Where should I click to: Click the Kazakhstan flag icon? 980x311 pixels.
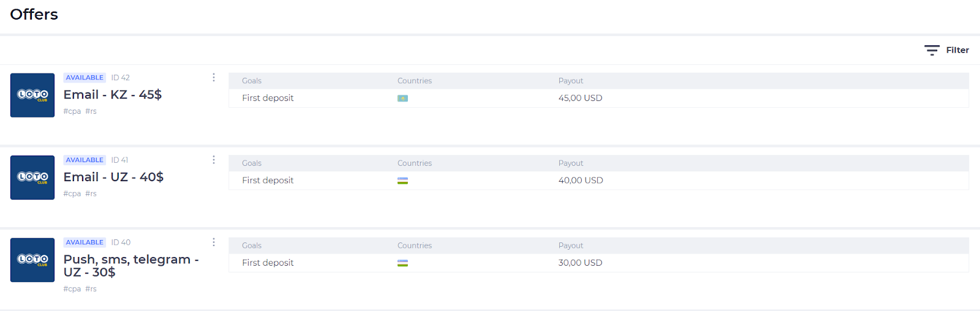coord(402,99)
